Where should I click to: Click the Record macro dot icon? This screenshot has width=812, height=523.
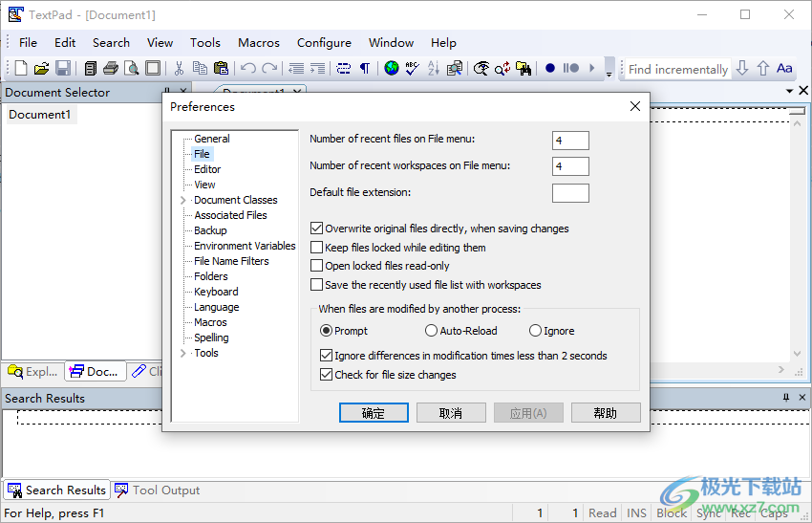pos(550,68)
